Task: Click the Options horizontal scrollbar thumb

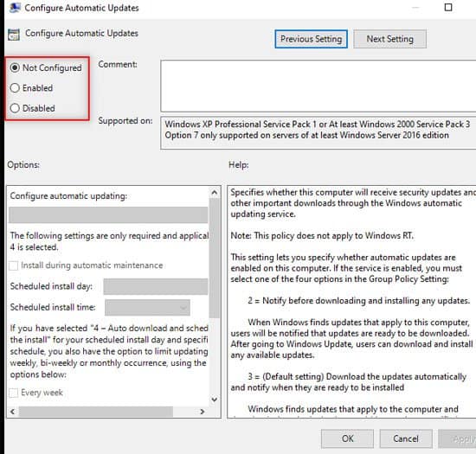Action: [x=96, y=412]
